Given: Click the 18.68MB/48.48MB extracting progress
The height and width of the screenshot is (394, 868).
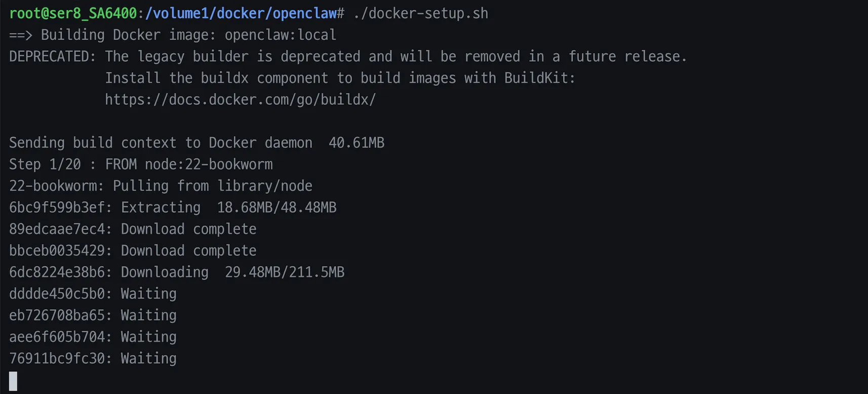Looking at the screenshot, I should [x=277, y=208].
